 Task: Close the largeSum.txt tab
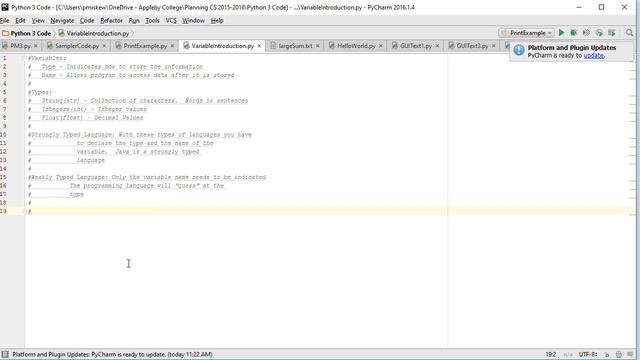coord(318,46)
